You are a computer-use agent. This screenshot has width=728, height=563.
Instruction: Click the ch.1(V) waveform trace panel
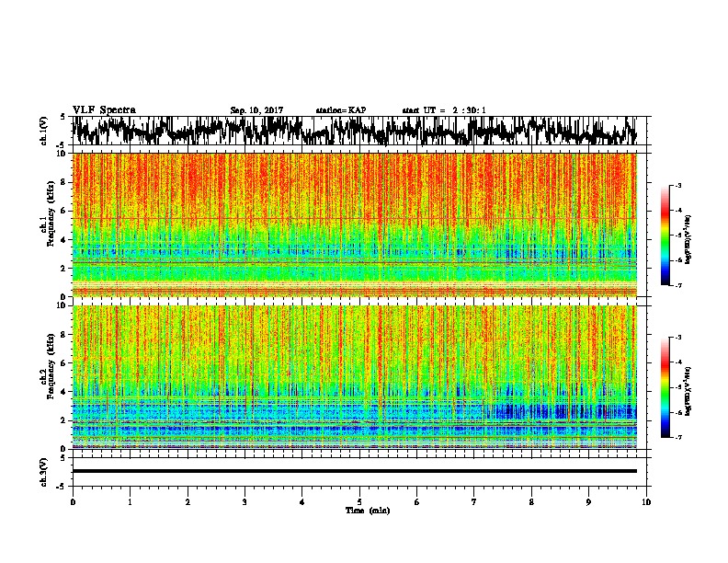[359, 131]
